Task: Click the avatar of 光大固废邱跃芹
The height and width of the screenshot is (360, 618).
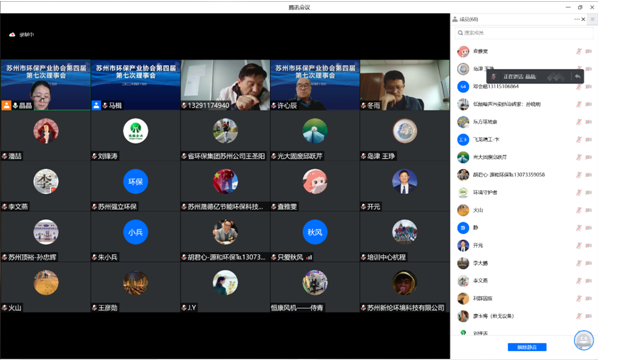Action: (x=315, y=131)
